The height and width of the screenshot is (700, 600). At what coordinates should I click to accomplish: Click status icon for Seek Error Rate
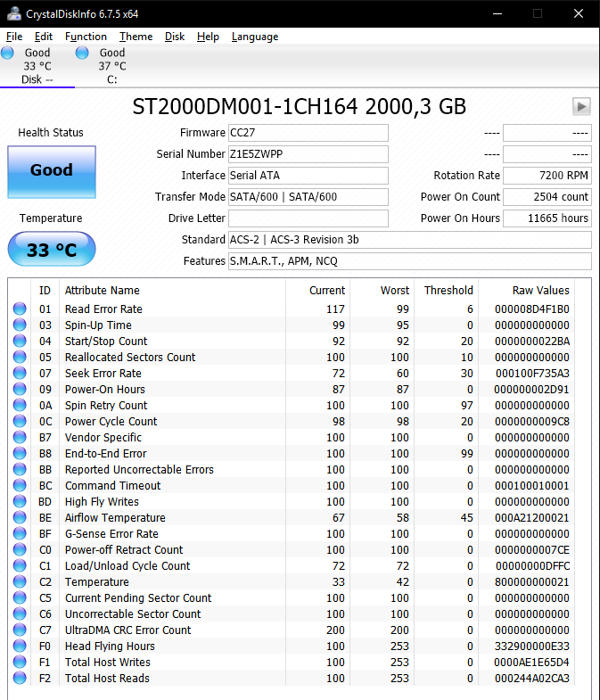[x=20, y=374]
